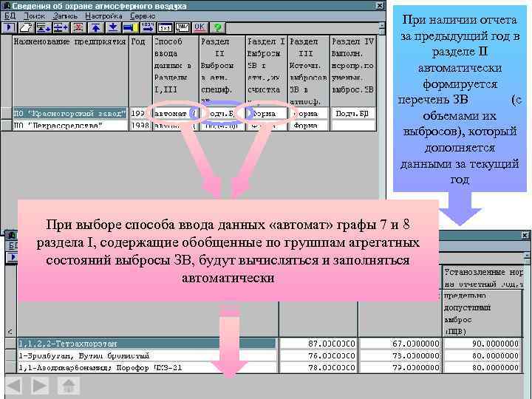Select the 1-Бромбутан, Бутил бромистый row
The width and height of the screenshot is (532, 399).
pyautogui.click(x=146, y=355)
